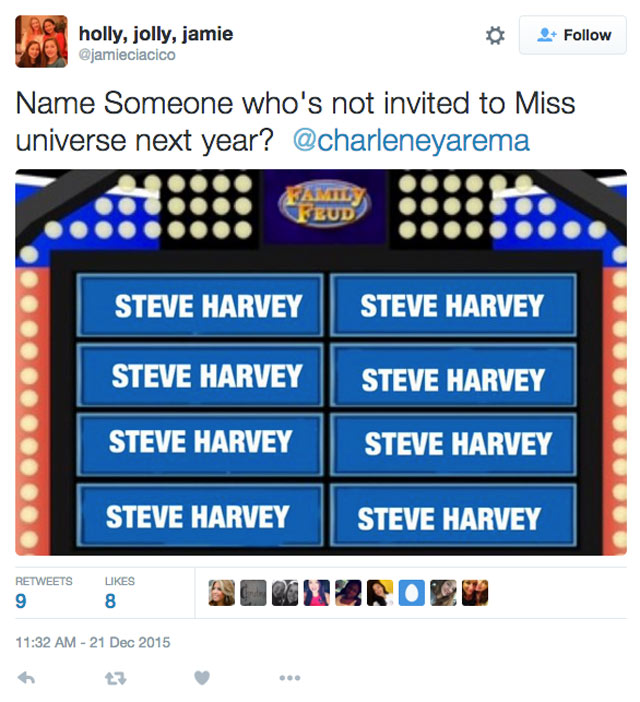Image resolution: width=640 pixels, height=702 pixels.
Task: Click first liker avatar with blonde hair
Action: coord(222,593)
